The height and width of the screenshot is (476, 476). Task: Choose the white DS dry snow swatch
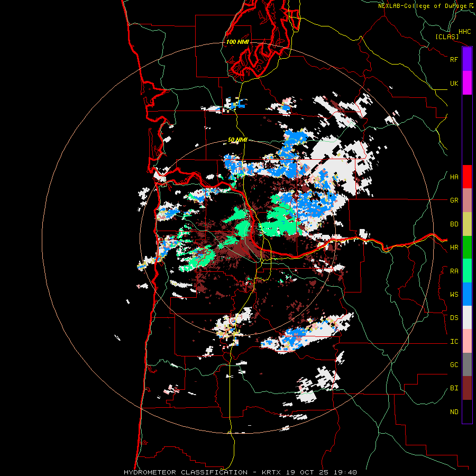click(x=467, y=317)
